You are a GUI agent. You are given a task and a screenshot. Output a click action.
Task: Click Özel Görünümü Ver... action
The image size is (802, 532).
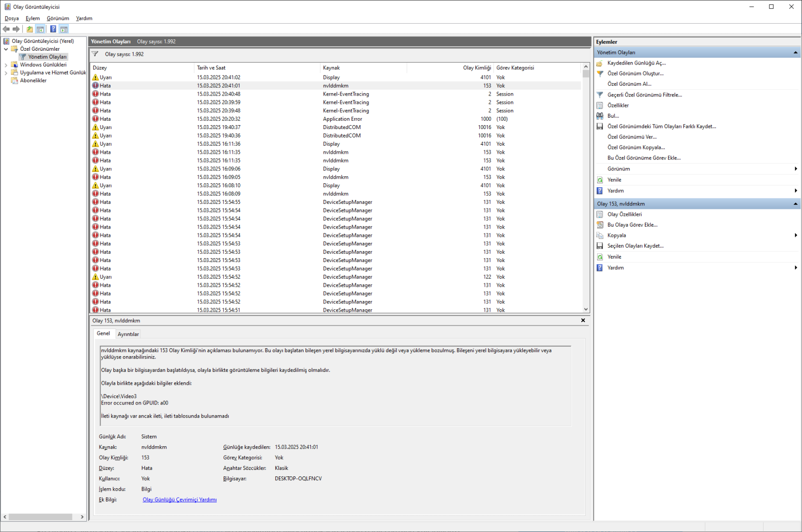point(632,137)
